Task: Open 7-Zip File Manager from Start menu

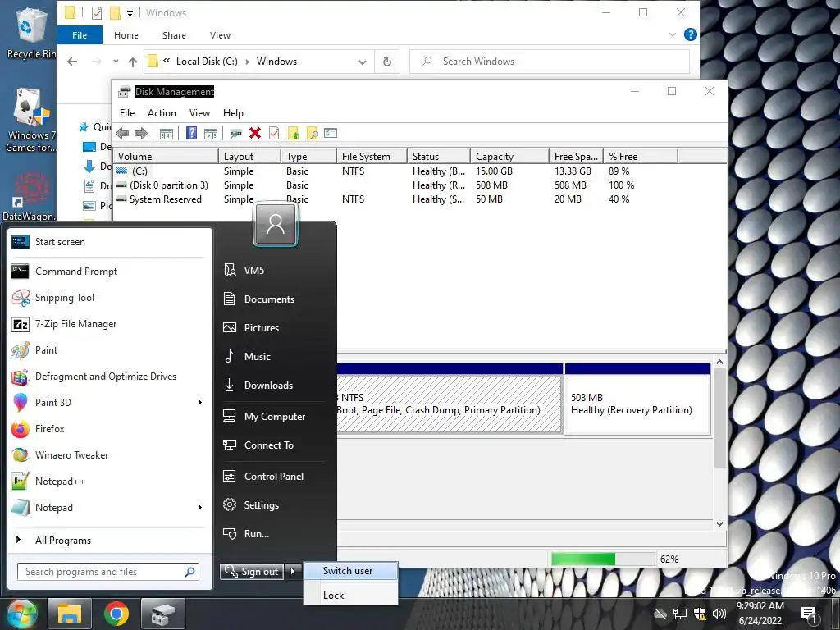Action: (110, 323)
